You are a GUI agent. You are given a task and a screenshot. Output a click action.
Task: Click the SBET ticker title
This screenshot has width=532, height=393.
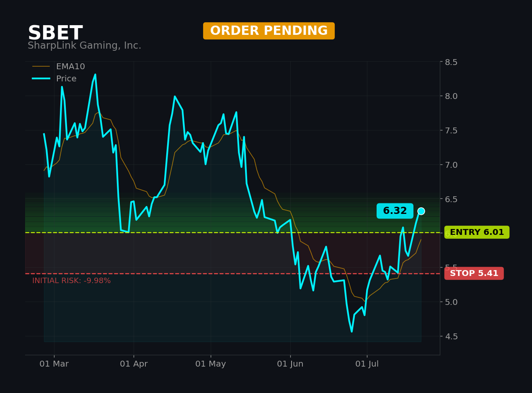[55, 33]
